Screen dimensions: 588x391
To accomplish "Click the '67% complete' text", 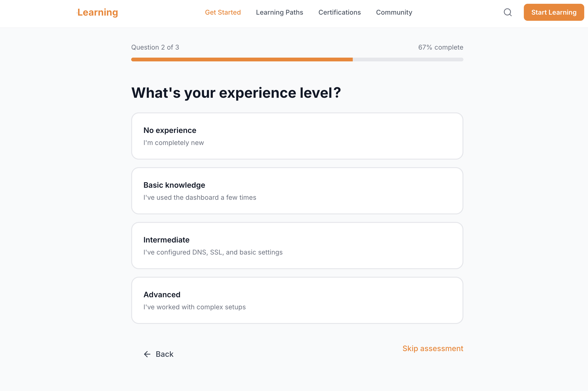I will coord(441,47).
